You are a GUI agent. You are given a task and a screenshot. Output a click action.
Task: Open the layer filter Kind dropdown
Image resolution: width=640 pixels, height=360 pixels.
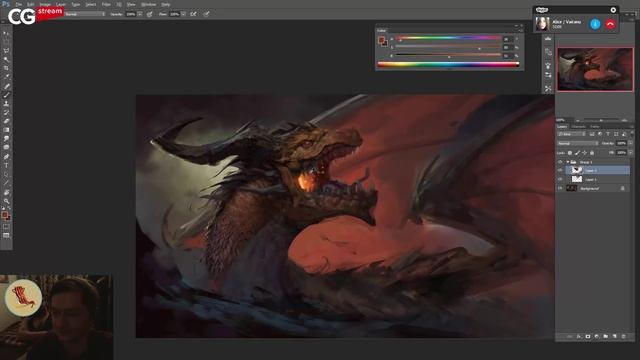pos(572,134)
